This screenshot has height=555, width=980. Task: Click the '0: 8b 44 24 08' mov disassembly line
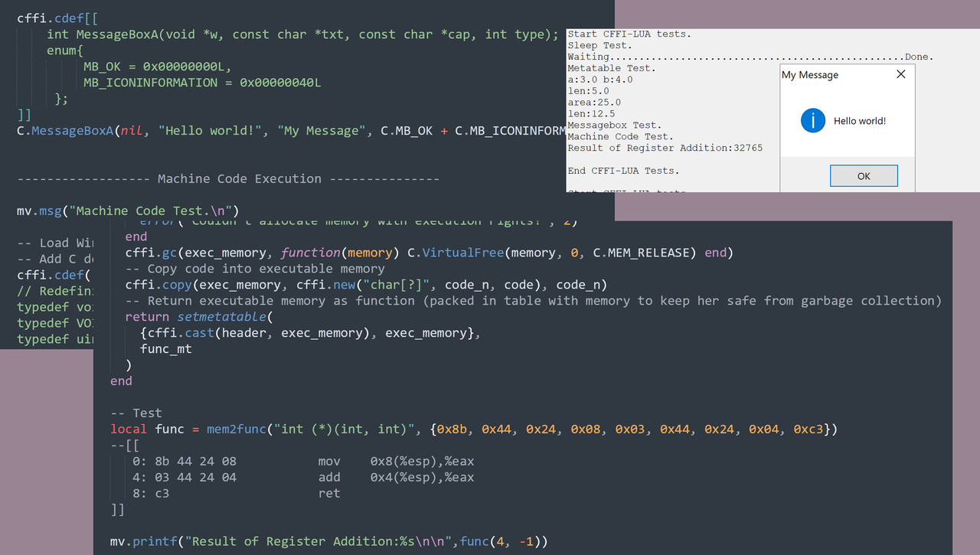(303, 462)
